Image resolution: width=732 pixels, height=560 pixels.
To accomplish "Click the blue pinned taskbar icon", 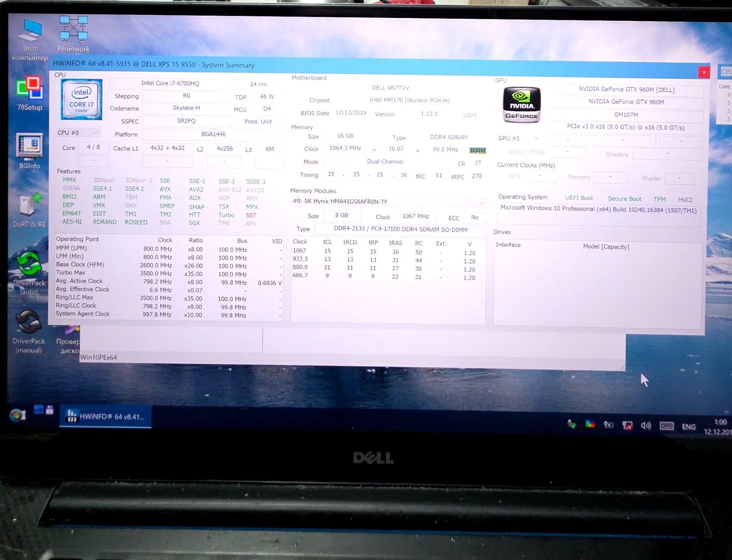I will coord(38,410).
